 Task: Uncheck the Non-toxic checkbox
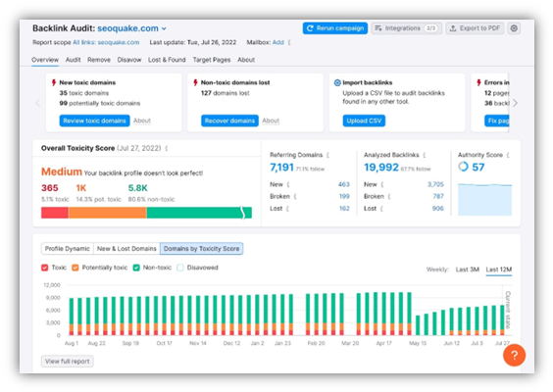tap(136, 268)
